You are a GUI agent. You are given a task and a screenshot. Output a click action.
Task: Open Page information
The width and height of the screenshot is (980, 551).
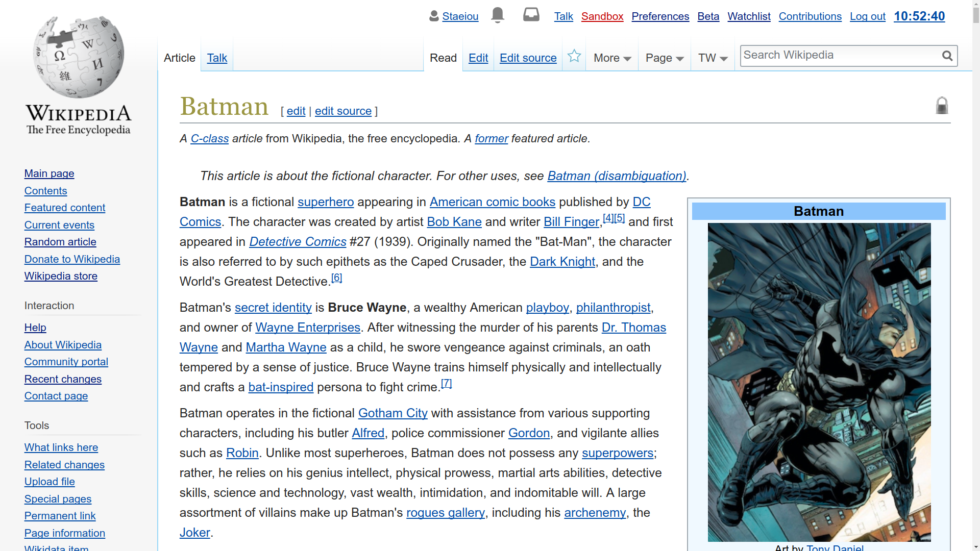64,533
